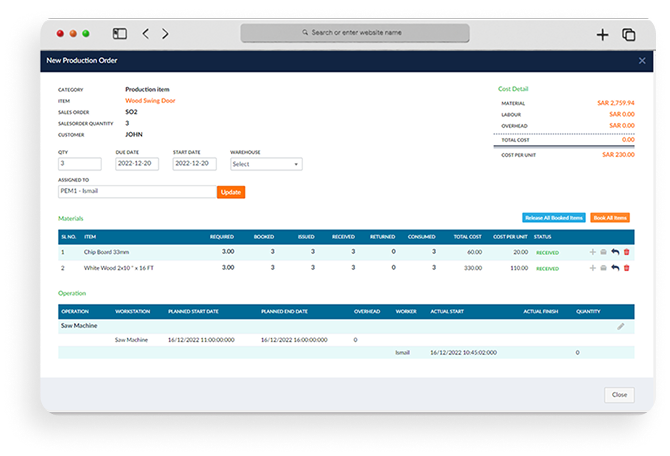Click the plus icon for Chip Board 33mm
Image resolution: width=670 pixels, height=456 pixels.
pos(592,253)
